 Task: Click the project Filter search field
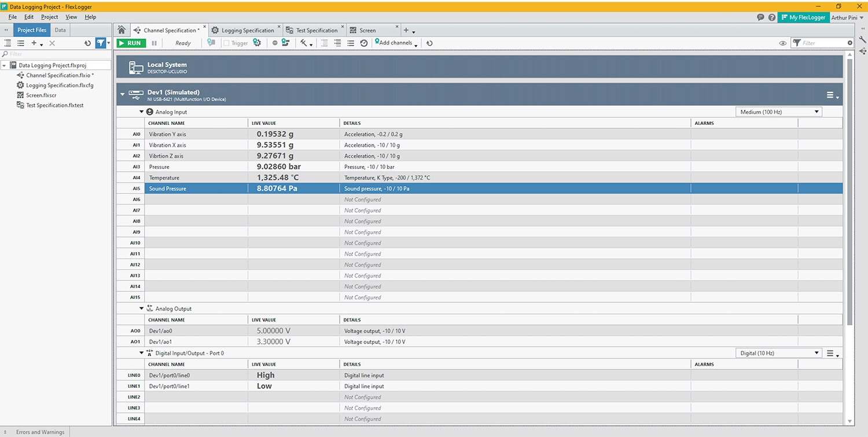click(56, 54)
